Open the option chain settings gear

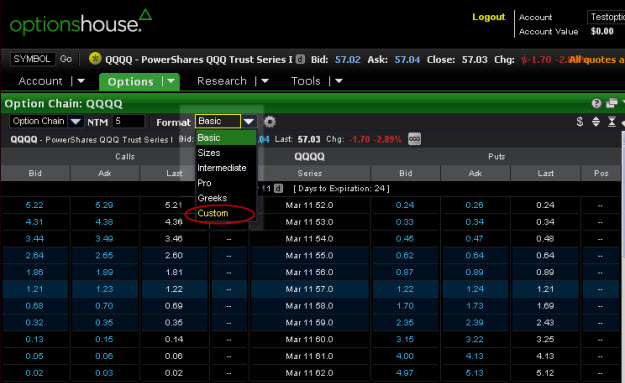[270, 122]
